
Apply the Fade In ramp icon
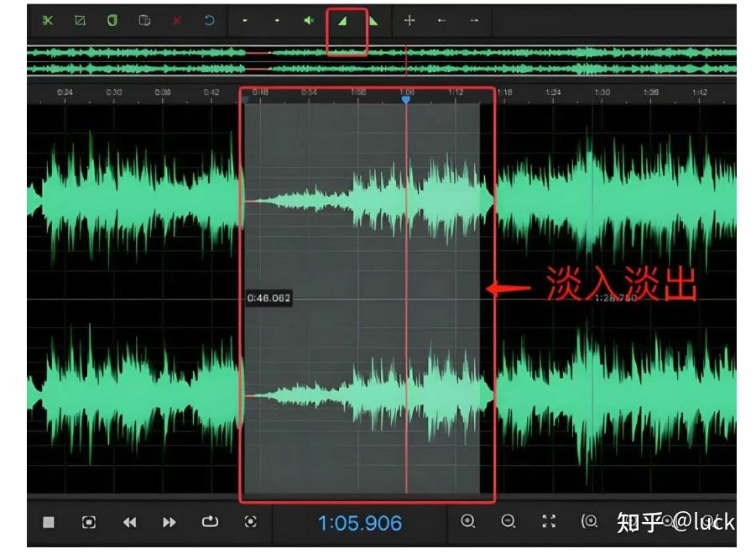342,21
